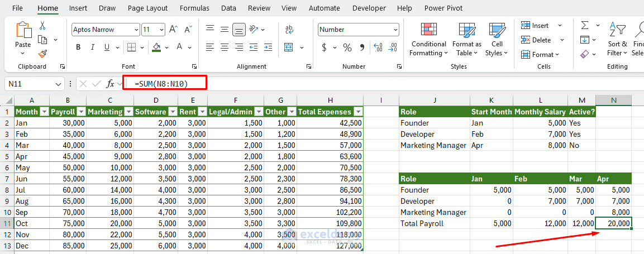
Task: Click Format as Table
Action: point(466,40)
